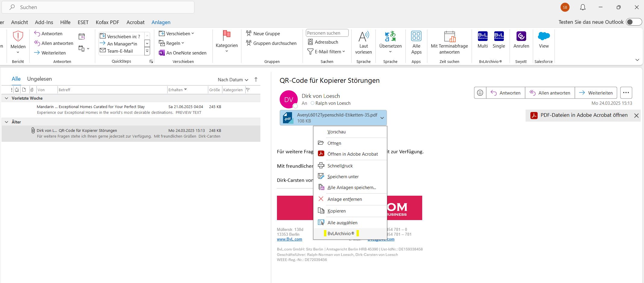Click the emoji reaction smiley button
644x283 pixels.
tap(480, 93)
